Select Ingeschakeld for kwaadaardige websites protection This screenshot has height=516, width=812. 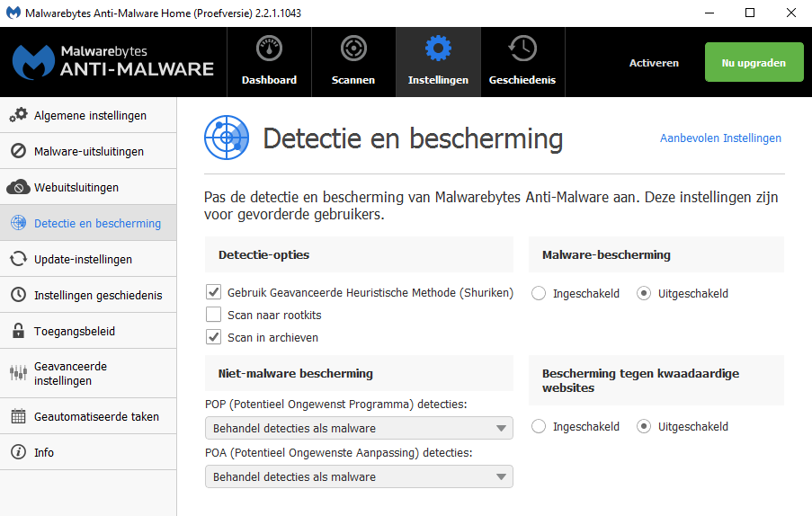click(539, 426)
